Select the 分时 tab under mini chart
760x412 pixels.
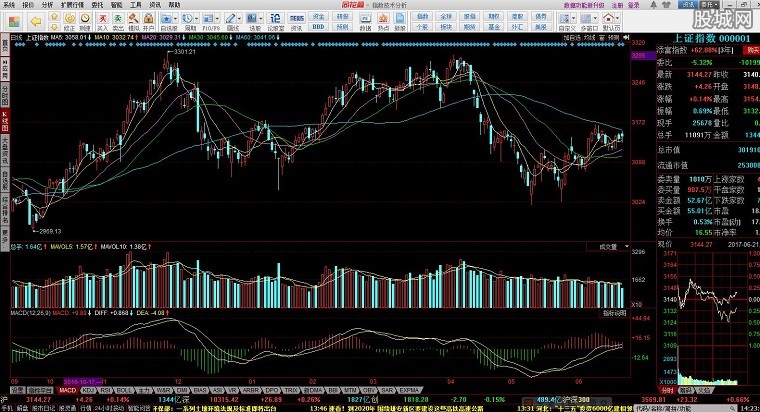point(667,390)
